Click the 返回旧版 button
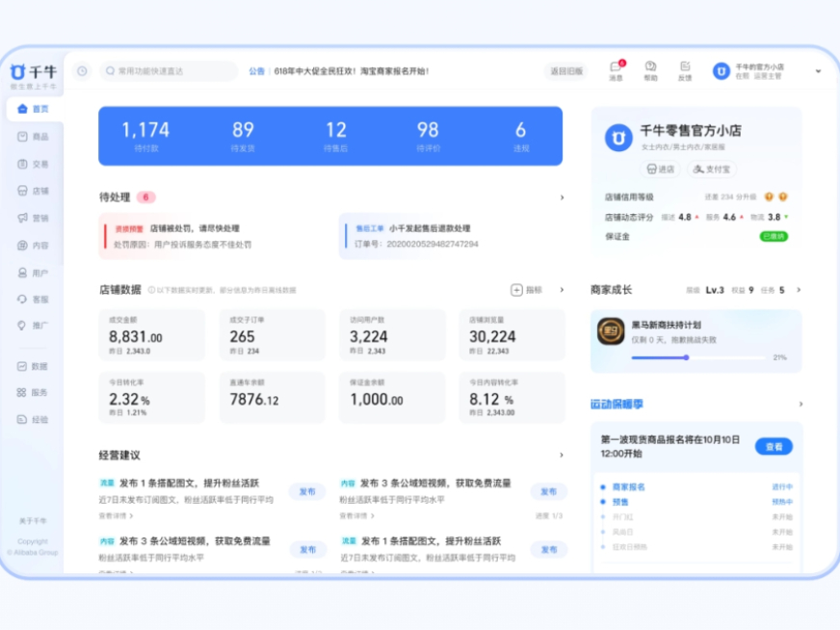 pos(566,71)
